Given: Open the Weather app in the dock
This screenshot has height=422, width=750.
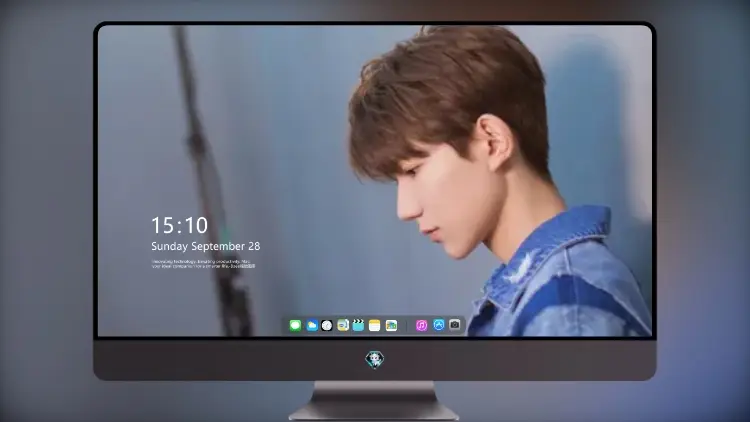Looking at the screenshot, I should click(312, 325).
